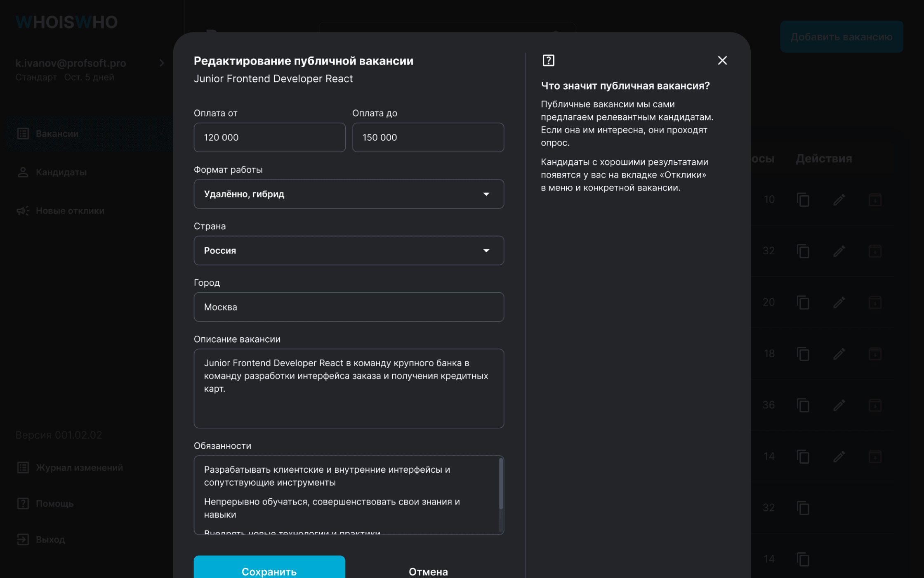Image resolution: width=924 pixels, height=578 pixels.
Task: Expand account chevron next to k.ivanov@profsoft.pro
Action: 162,63
